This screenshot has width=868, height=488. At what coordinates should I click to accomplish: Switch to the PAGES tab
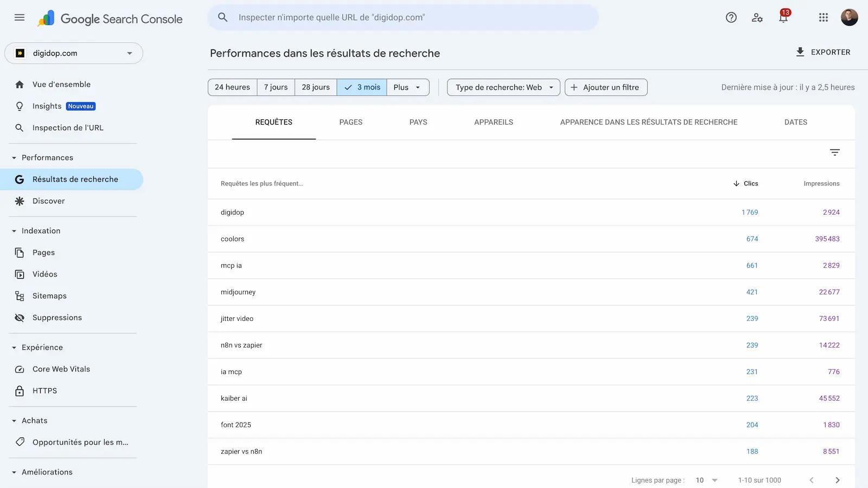(351, 123)
